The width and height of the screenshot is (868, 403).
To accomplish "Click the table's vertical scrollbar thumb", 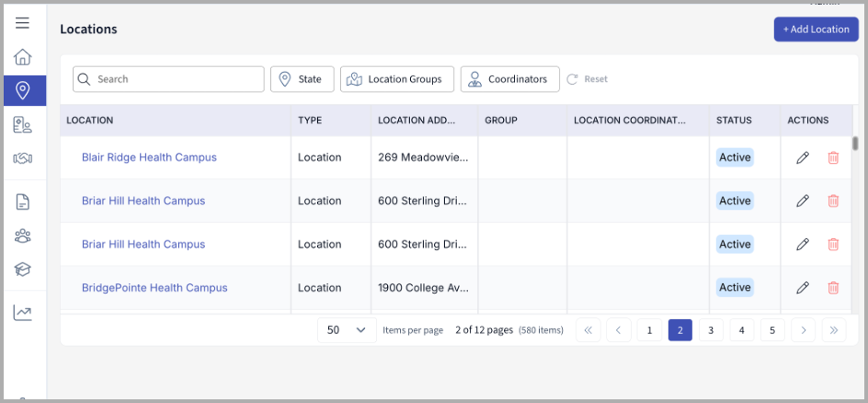I will coord(855,143).
